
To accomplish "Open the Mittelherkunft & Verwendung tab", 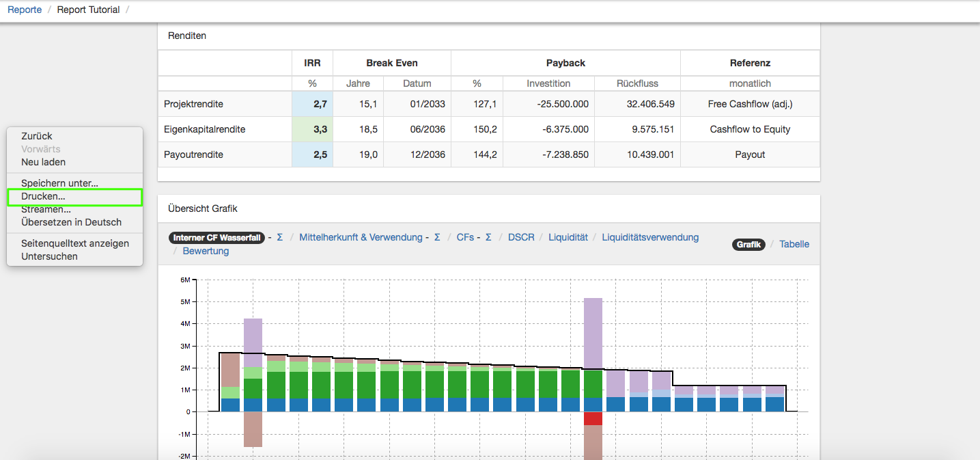I will pyautogui.click(x=361, y=237).
